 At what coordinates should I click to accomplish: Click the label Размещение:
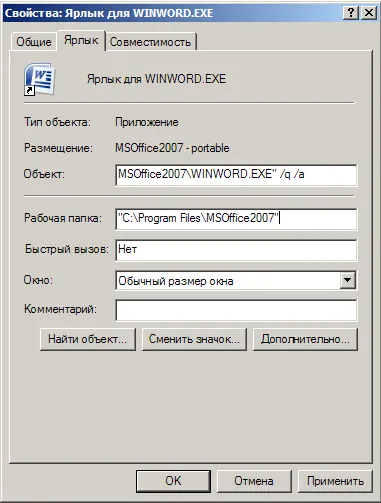58,148
